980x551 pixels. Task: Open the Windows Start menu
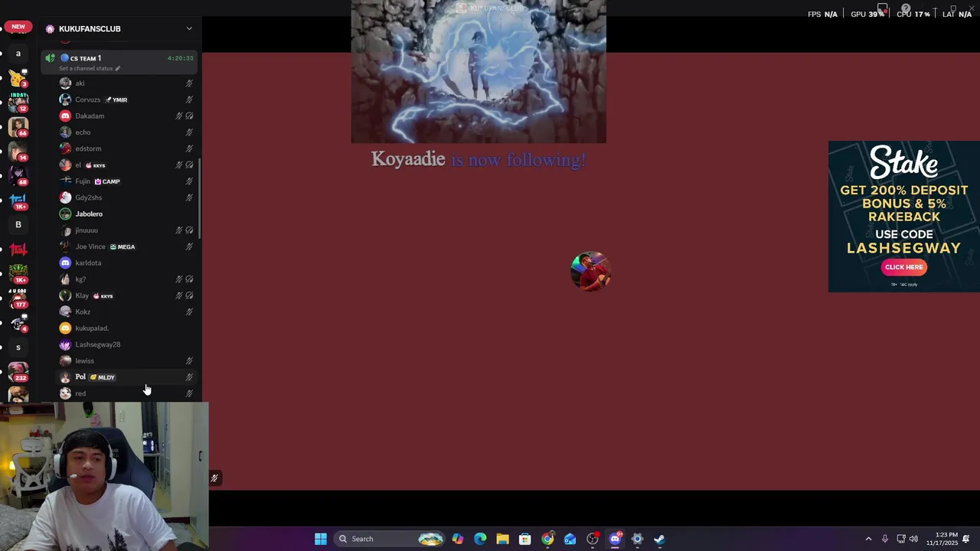point(321,539)
